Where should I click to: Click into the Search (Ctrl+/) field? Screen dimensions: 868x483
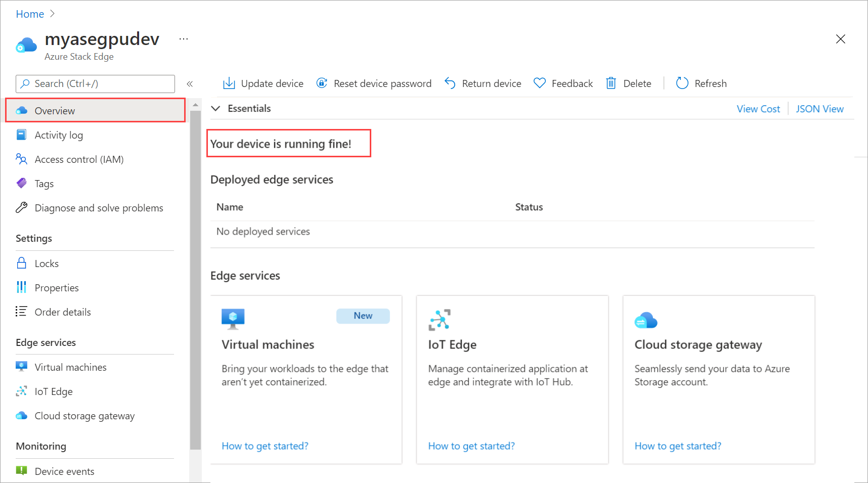coord(96,83)
